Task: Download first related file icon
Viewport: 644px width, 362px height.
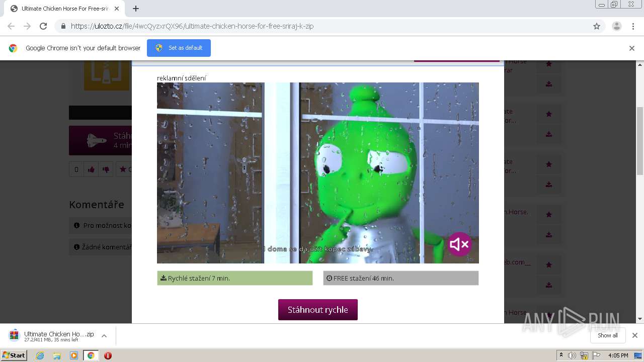Action: click(x=549, y=84)
